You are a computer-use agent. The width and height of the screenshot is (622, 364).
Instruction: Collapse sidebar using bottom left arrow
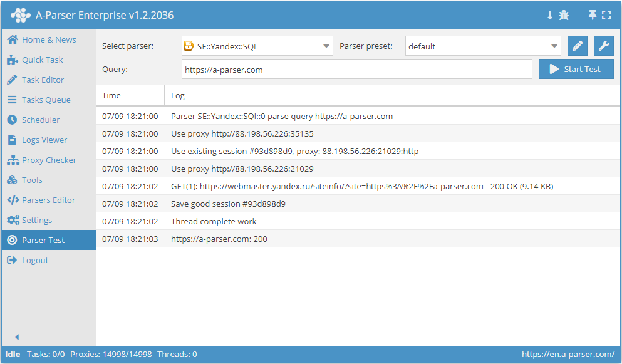[17, 337]
